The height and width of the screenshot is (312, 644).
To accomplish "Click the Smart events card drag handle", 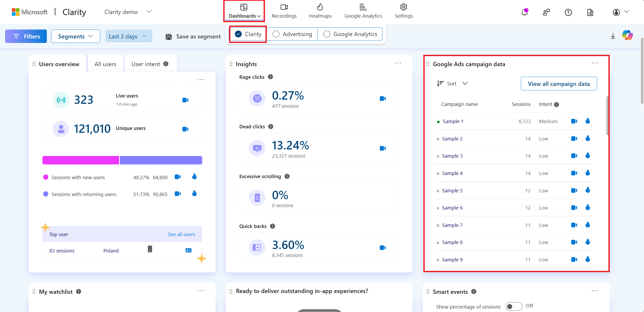I will click(428, 291).
